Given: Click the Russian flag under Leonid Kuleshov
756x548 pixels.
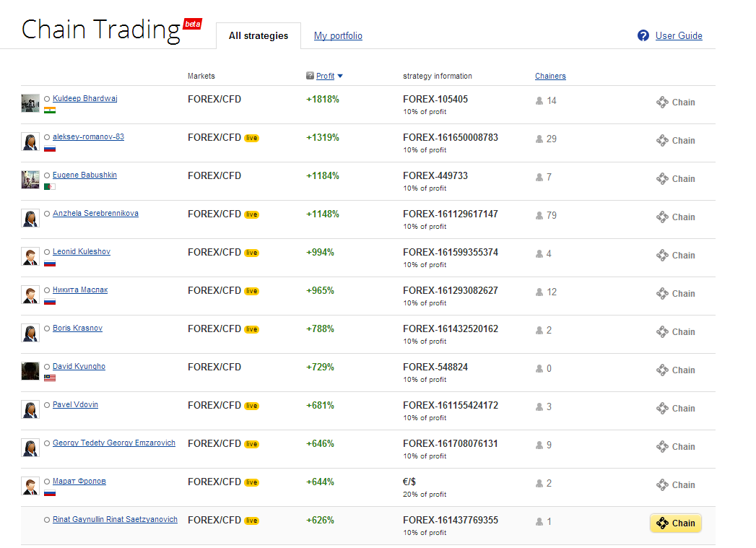Looking at the screenshot, I should [50, 264].
